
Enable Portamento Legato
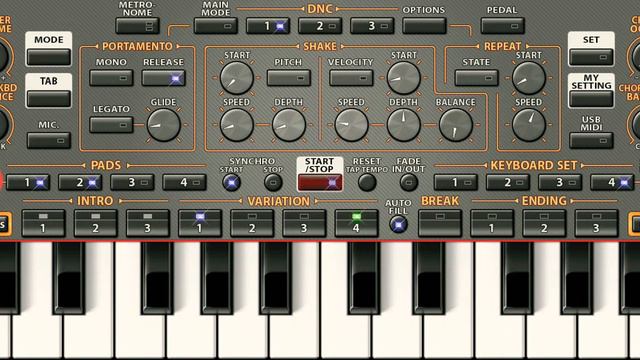click(111, 125)
